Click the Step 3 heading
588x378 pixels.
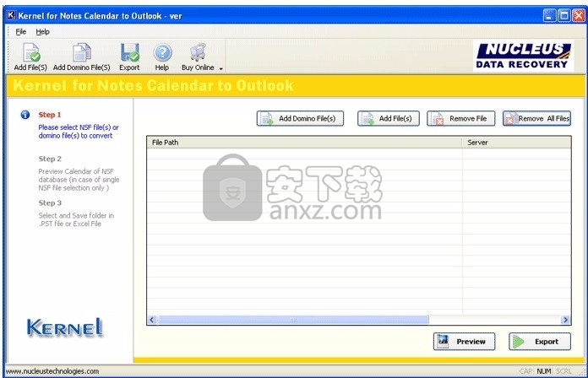50,203
